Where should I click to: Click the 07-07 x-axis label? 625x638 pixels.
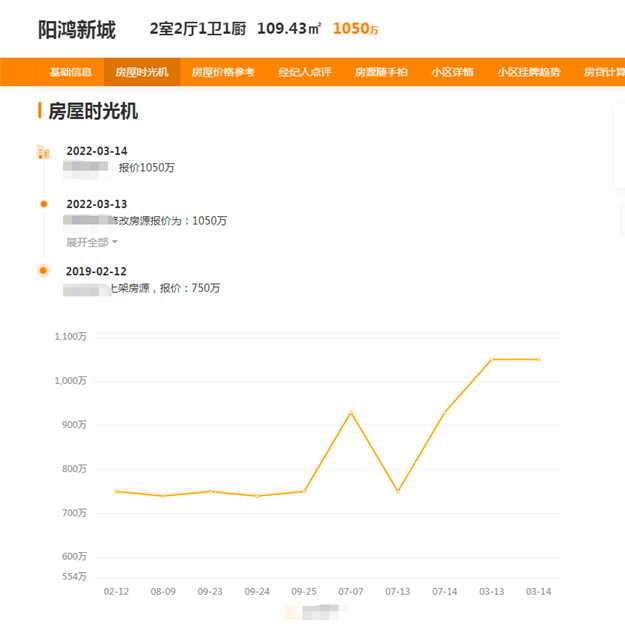click(351, 592)
